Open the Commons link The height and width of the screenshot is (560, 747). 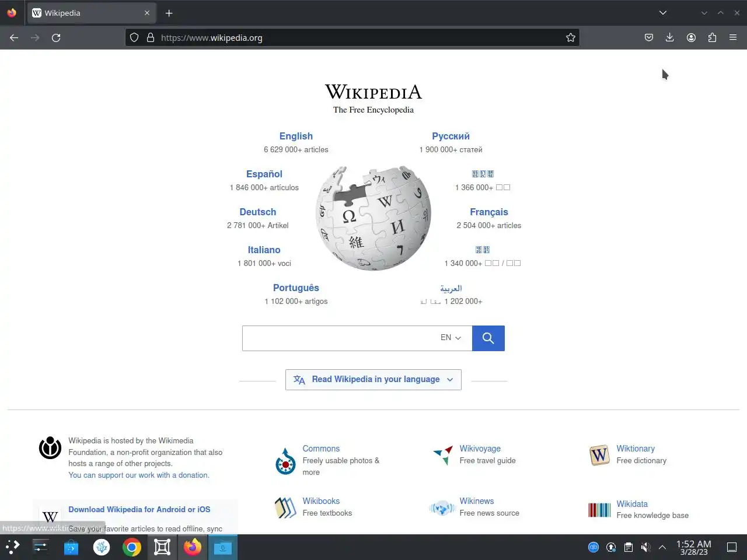pyautogui.click(x=321, y=449)
